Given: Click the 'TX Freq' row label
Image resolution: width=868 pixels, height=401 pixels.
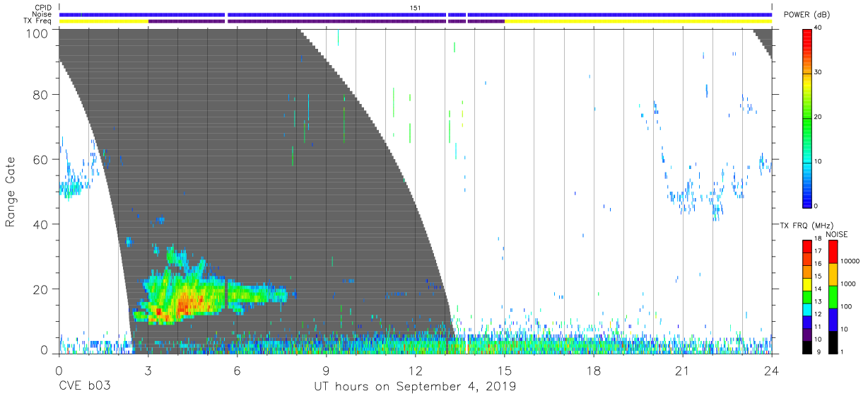Looking at the screenshot, I should pyautogui.click(x=37, y=21).
